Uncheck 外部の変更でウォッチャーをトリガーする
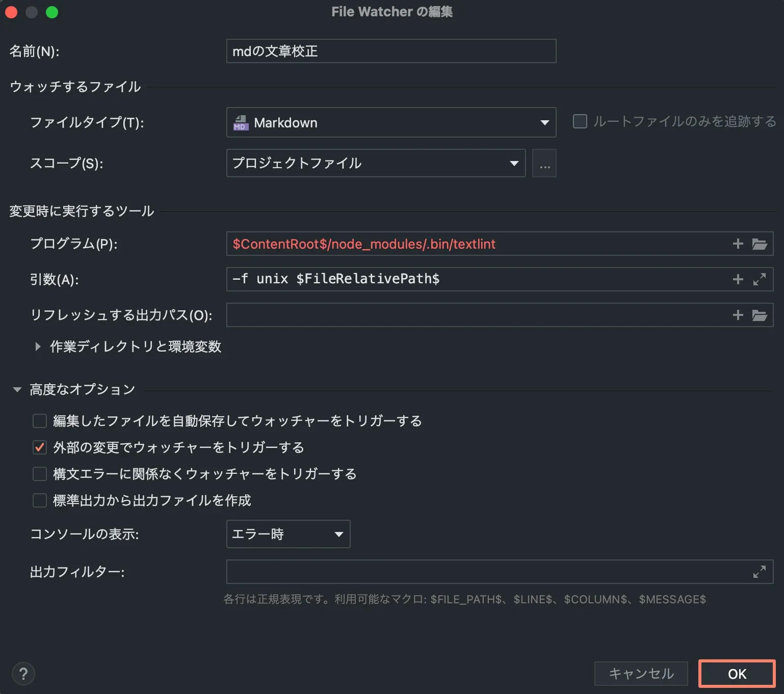The image size is (784, 694). point(40,447)
